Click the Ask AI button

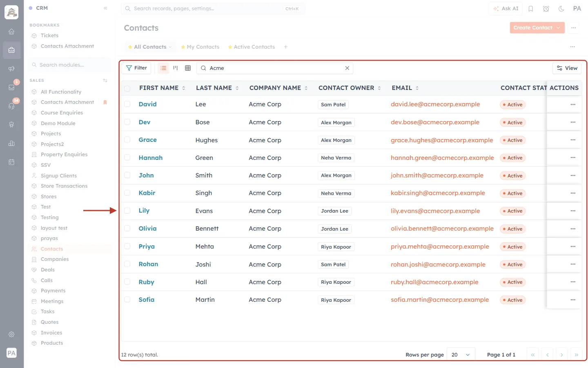pyautogui.click(x=506, y=9)
